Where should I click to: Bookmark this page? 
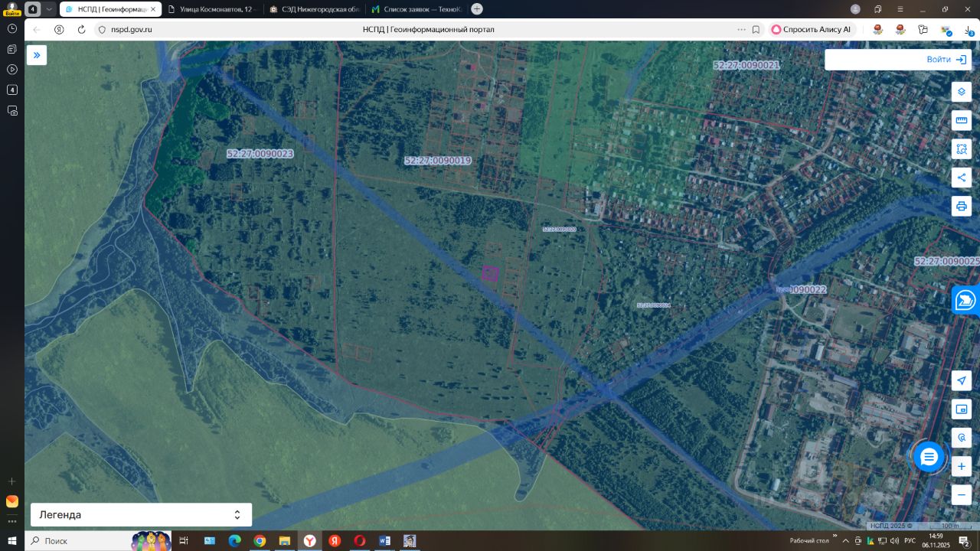[756, 29]
